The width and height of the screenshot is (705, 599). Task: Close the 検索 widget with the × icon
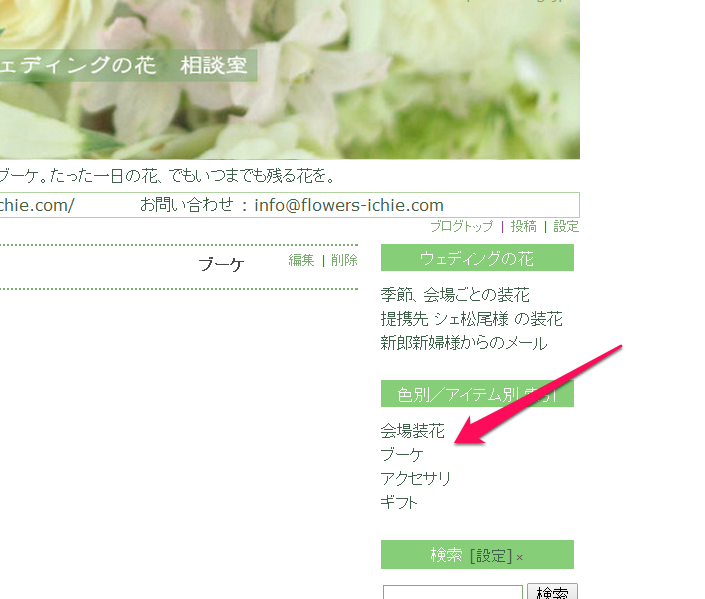coord(520,557)
